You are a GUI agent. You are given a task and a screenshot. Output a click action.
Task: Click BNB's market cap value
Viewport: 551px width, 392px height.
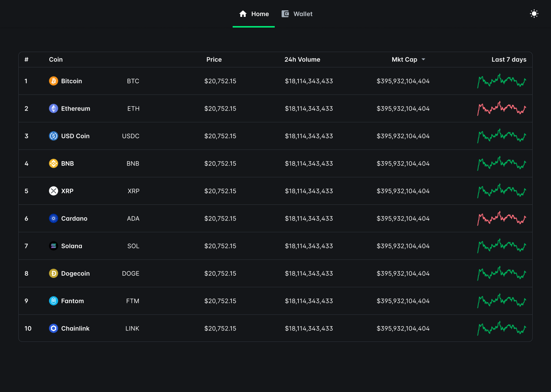point(403,163)
